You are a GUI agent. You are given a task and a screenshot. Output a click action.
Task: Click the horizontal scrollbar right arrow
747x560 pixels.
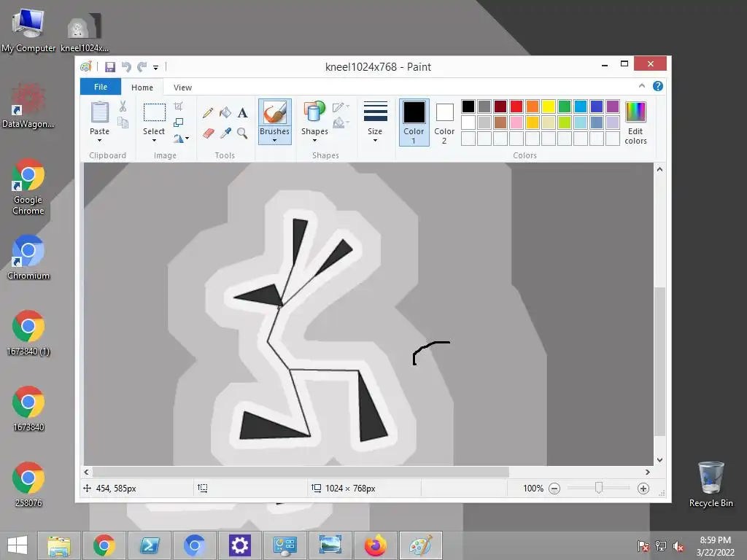click(x=648, y=472)
